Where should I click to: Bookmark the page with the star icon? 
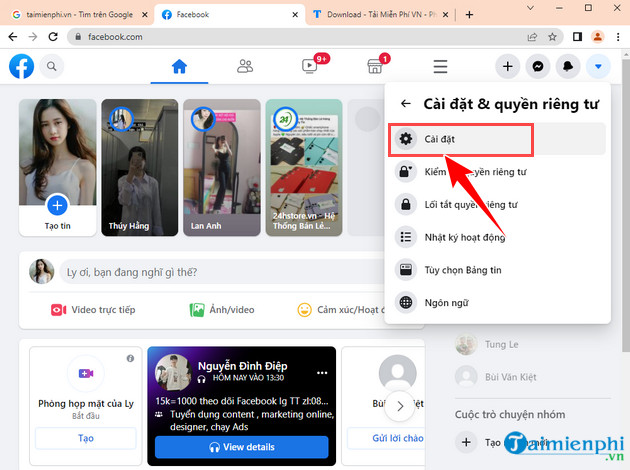[552, 37]
